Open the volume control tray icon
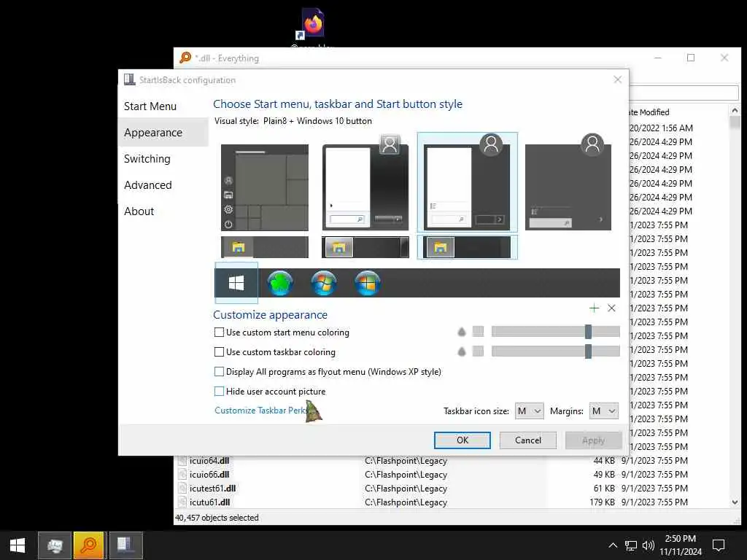The width and height of the screenshot is (747, 560). click(x=648, y=545)
